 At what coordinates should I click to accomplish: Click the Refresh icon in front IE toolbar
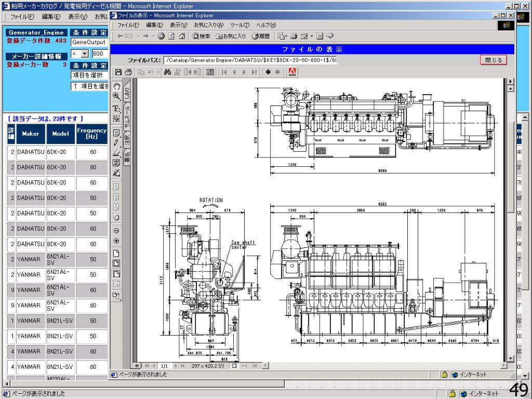[171, 36]
